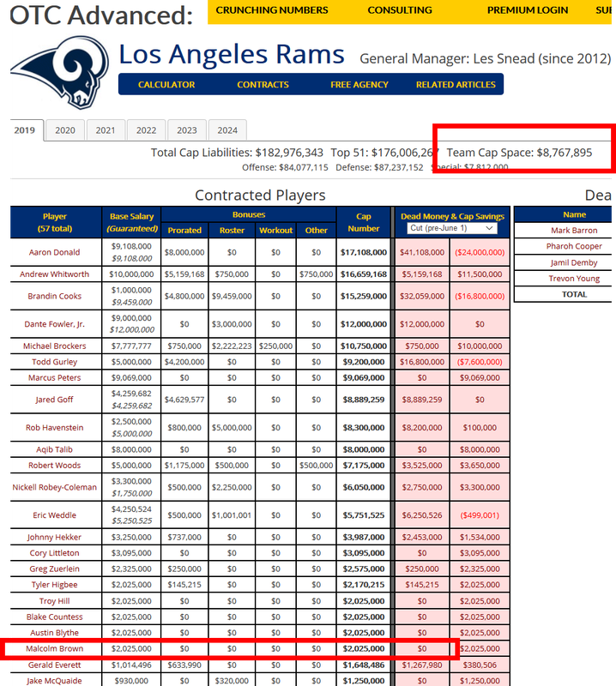This screenshot has width=616, height=686.
Task: Click Andrew Whitworth's $750,000 other bonus
Action: [x=316, y=274]
